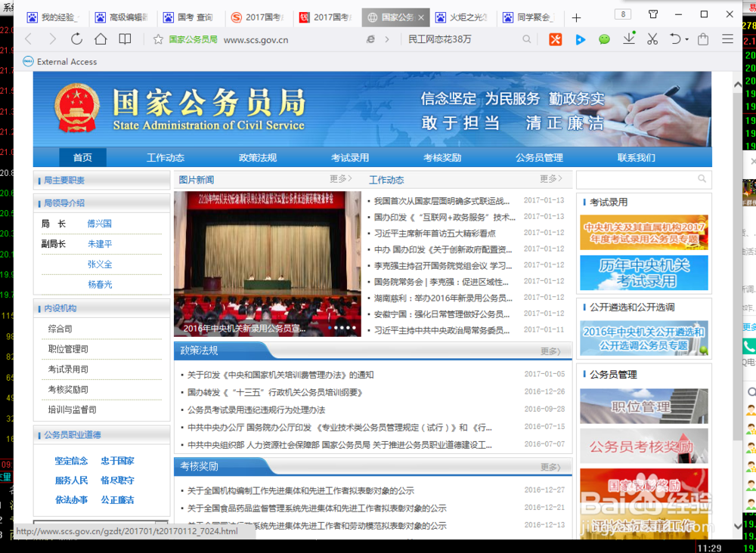Open the green WeChat chat icon

604,39
